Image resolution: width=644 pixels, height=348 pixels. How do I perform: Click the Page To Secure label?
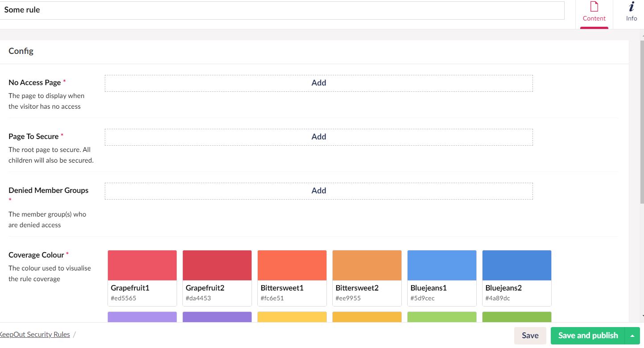point(33,136)
